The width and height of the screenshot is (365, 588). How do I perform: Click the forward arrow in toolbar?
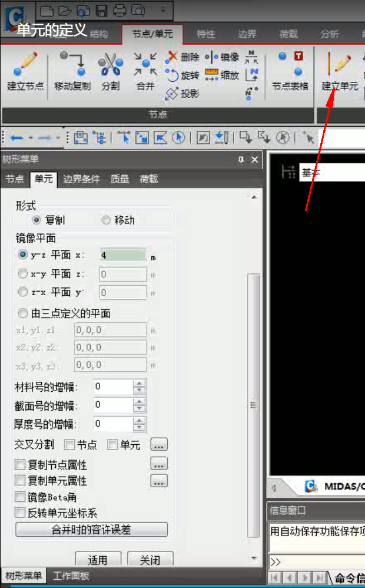click(x=45, y=138)
